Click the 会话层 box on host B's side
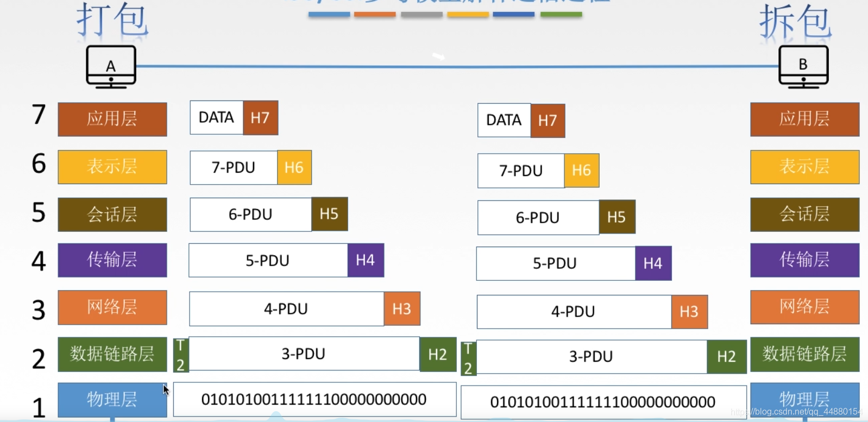Image resolution: width=868 pixels, height=422 pixels. pyautogui.click(x=805, y=215)
